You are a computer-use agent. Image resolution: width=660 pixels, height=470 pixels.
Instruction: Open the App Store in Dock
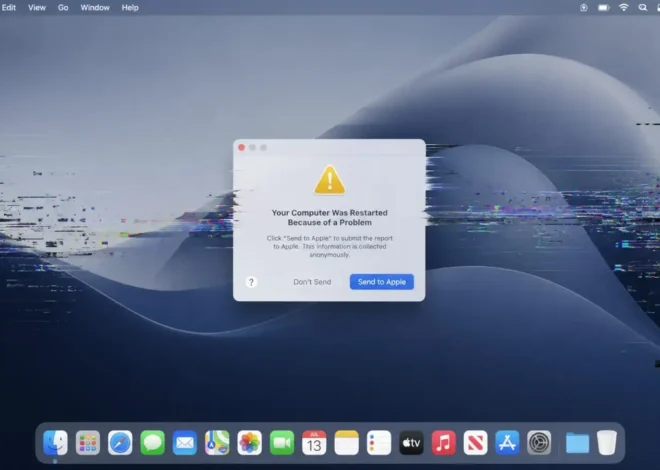[x=507, y=443]
